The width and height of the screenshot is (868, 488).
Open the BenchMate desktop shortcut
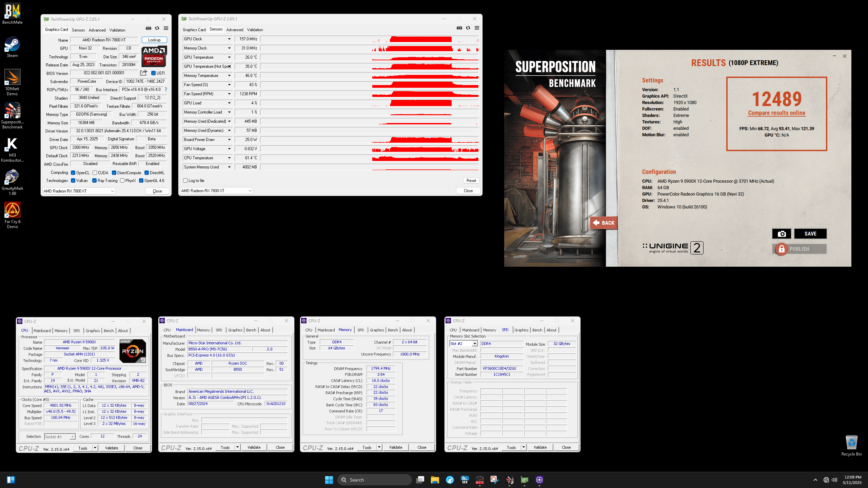click(13, 14)
